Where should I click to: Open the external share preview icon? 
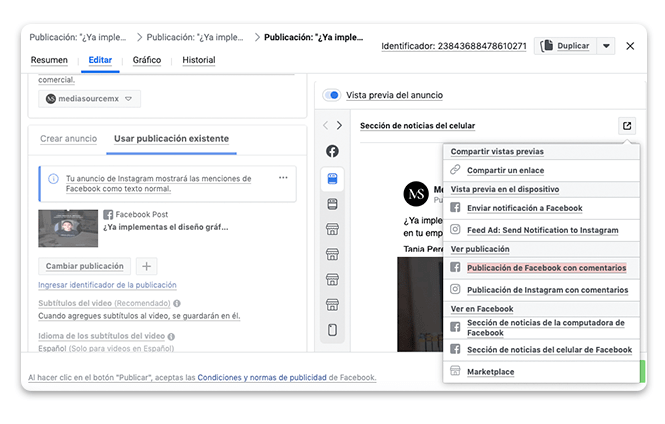click(626, 126)
